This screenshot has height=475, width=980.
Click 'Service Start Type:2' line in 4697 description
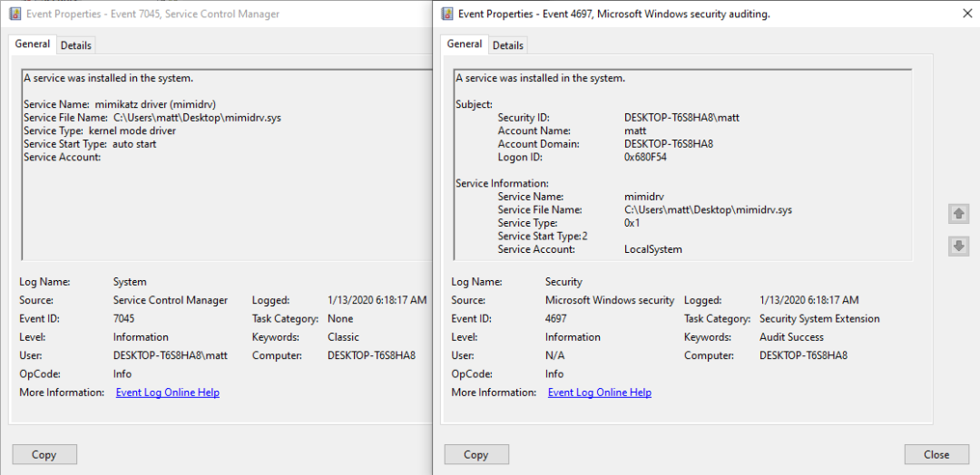pos(543,236)
